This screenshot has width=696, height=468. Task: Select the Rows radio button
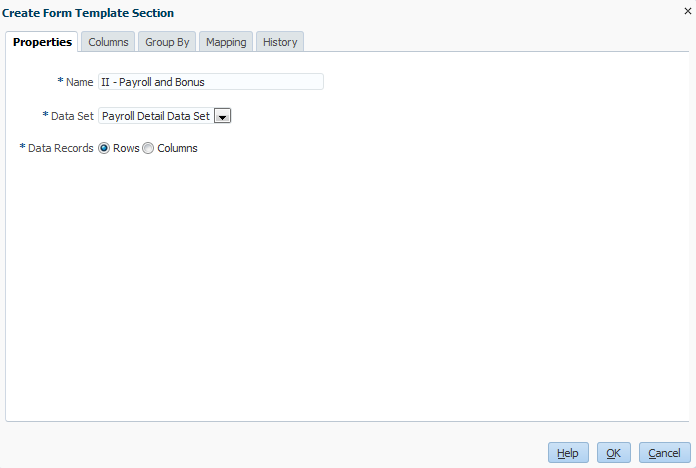click(104, 148)
